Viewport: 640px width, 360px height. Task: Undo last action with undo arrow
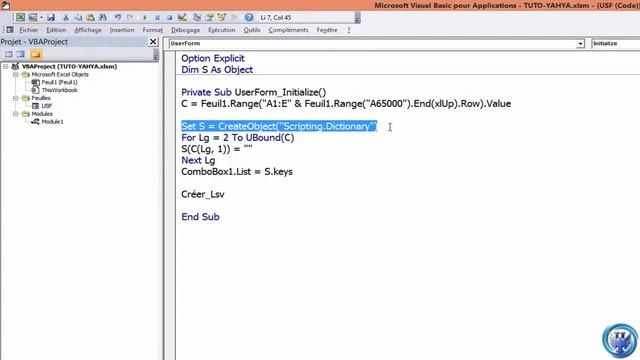pos(118,18)
